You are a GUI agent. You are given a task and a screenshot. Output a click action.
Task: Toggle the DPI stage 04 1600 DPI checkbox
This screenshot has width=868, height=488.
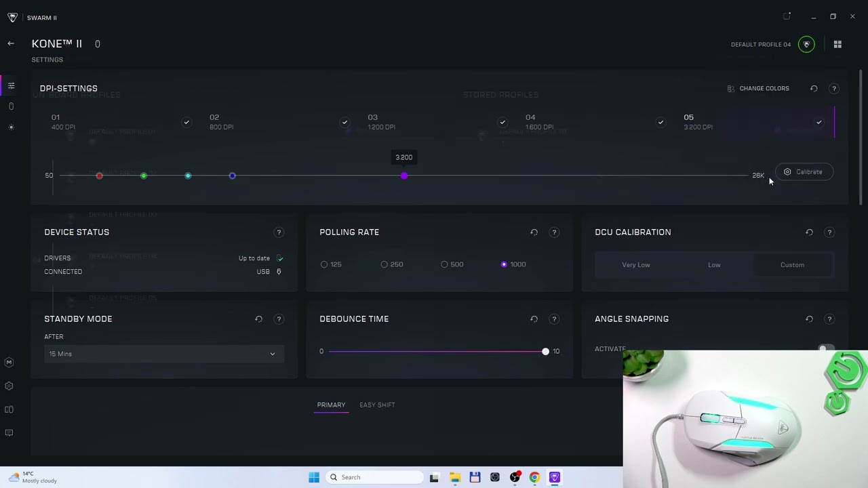pyautogui.click(x=660, y=122)
